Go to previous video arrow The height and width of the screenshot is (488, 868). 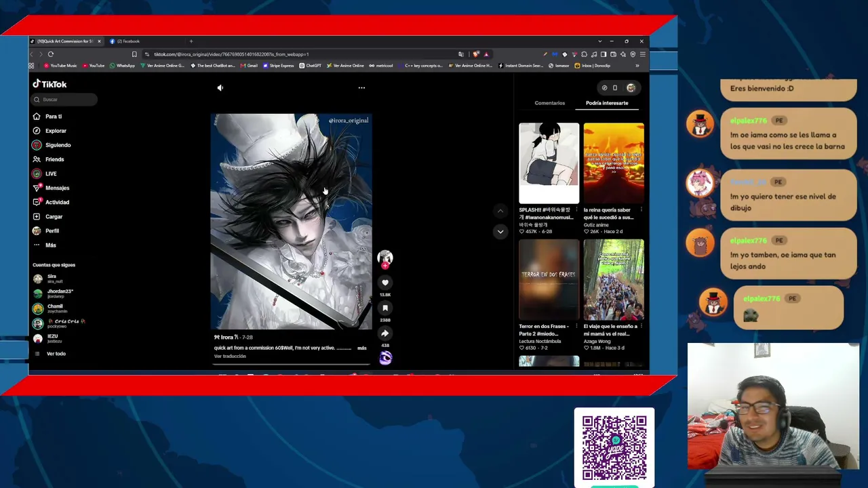pos(500,211)
